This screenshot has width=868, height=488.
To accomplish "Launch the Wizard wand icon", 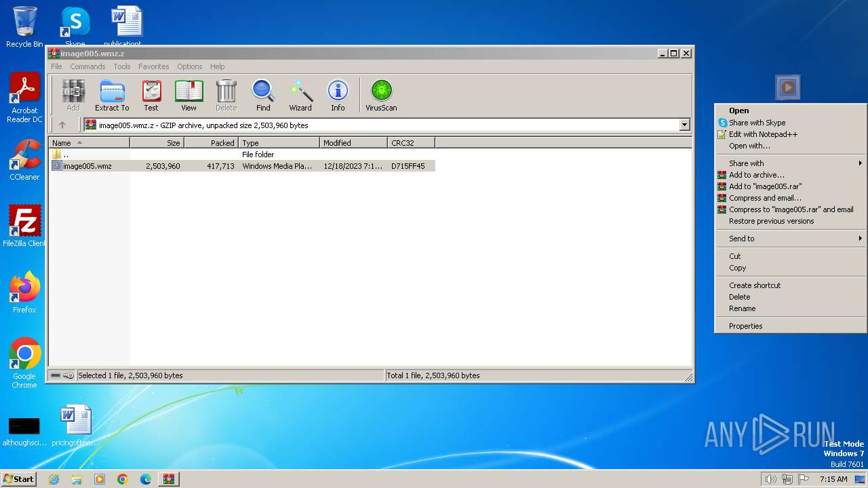I will point(300,96).
